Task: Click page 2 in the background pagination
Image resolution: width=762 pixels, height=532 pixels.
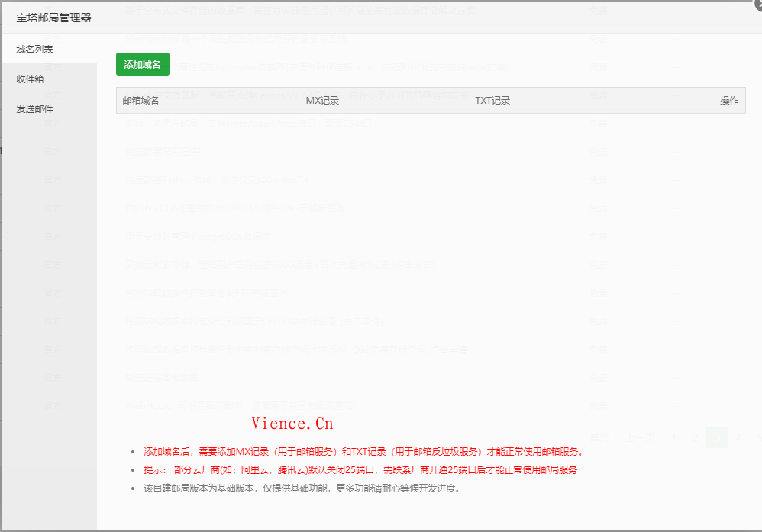Action: pos(696,437)
